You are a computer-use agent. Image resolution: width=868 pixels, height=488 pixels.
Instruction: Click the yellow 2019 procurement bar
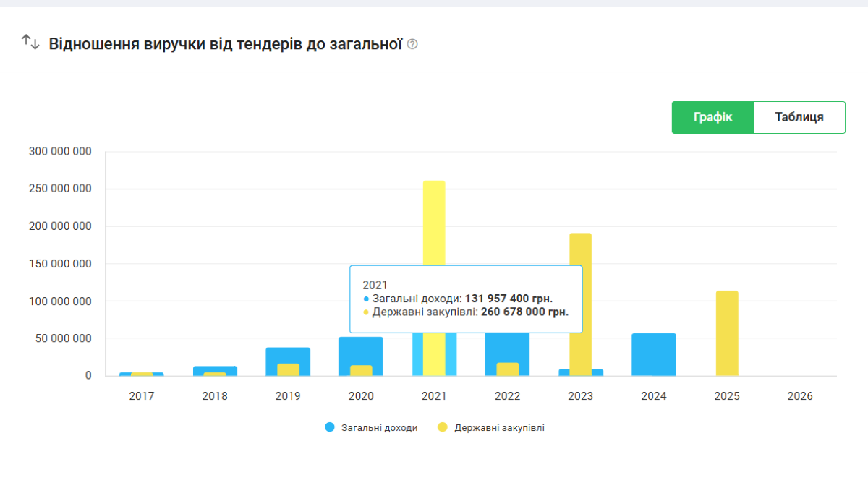coord(288,369)
